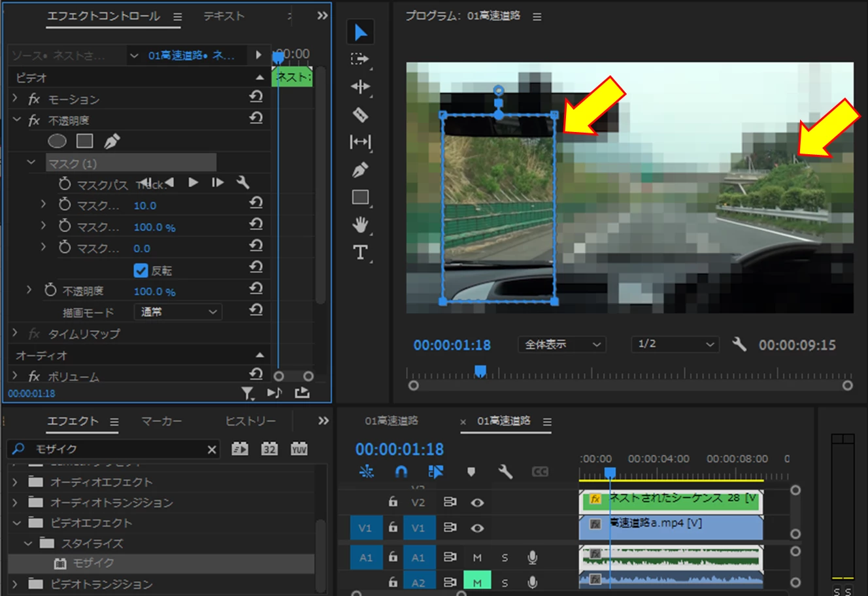The height and width of the screenshot is (596, 868).
Task: Reset the Motion effect
Action: [x=256, y=97]
